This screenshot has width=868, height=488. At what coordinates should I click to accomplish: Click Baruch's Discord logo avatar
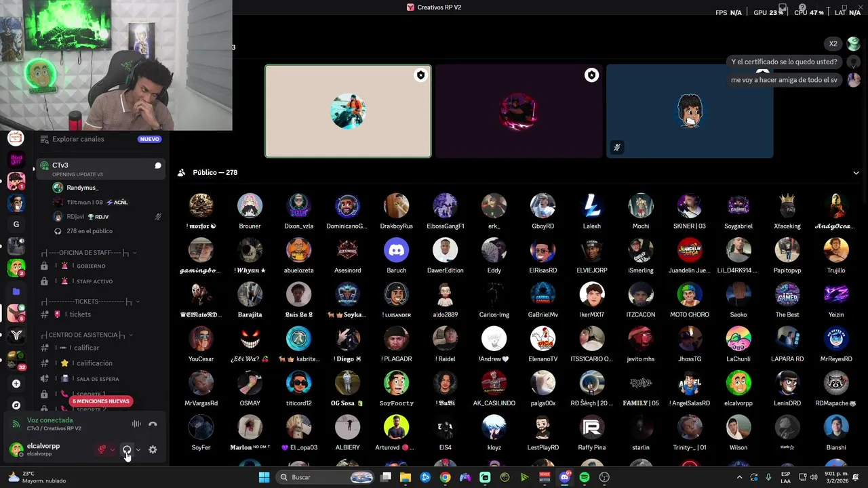point(396,250)
